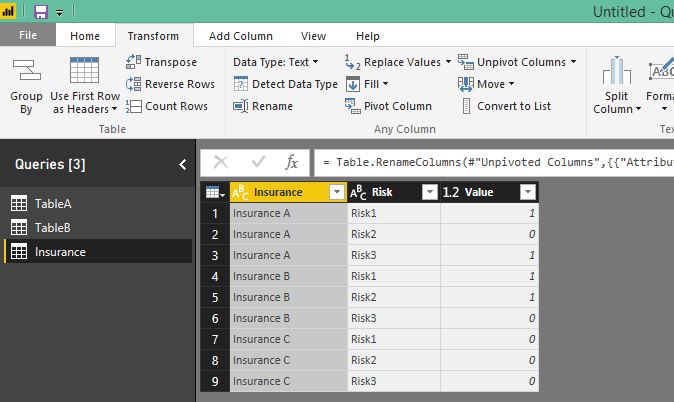Click the Pivot Column label
Viewport: 674px width, 402px height.
(398, 106)
